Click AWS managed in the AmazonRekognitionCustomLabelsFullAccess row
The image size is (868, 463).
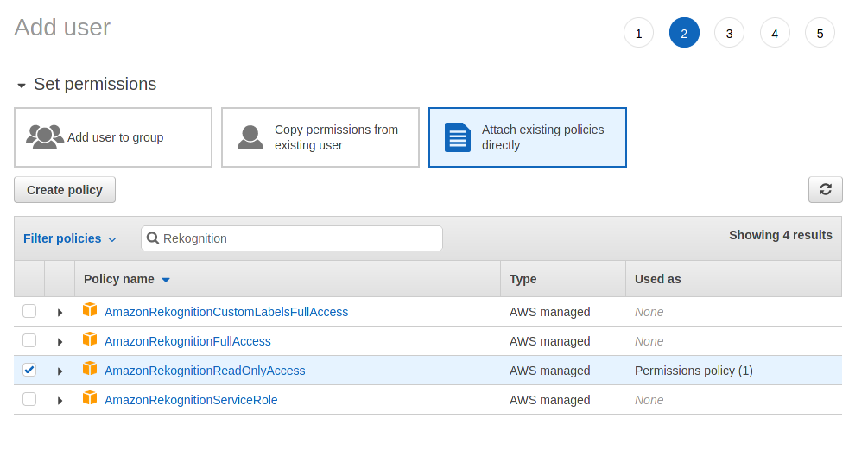tap(549, 312)
